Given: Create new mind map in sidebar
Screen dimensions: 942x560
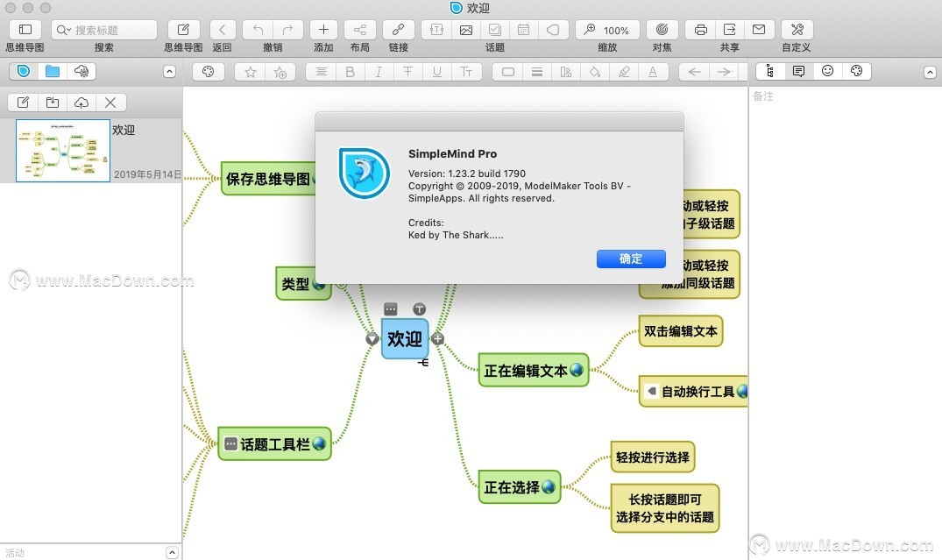Looking at the screenshot, I should (23, 103).
